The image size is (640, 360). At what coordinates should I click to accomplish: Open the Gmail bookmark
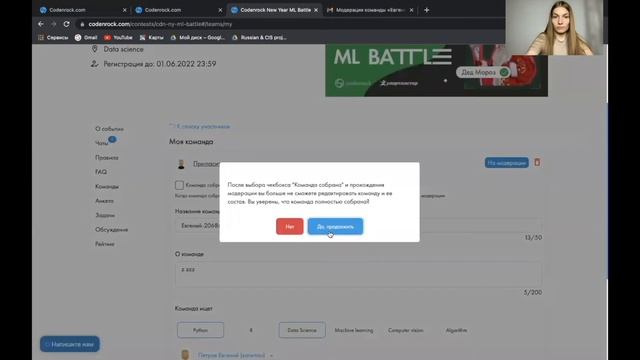(86, 38)
